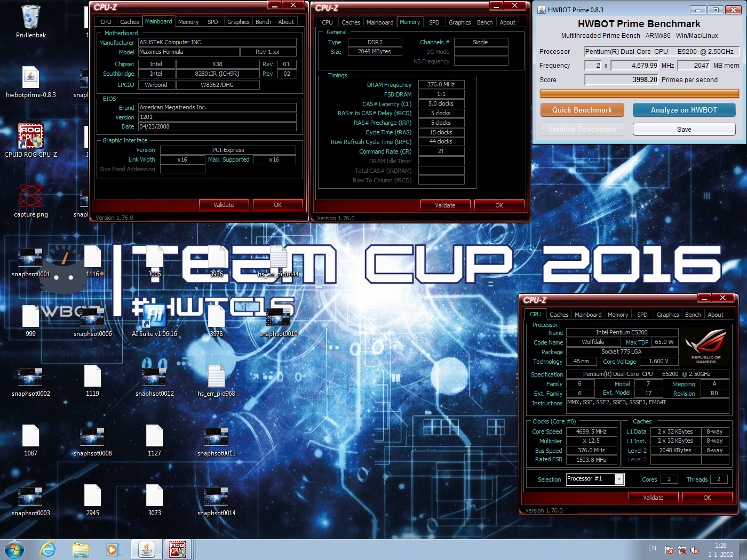Viewport: 747px width, 560px height.
Task: Open the capture png desktop file
Action: [x=31, y=201]
